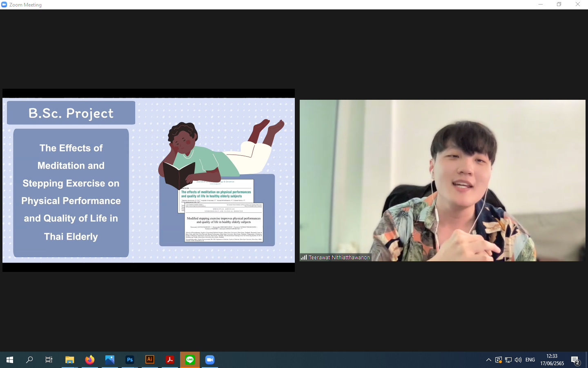Open the LINE app from the taskbar
The width and height of the screenshot is (588, 368).
[x=190, y=360]
